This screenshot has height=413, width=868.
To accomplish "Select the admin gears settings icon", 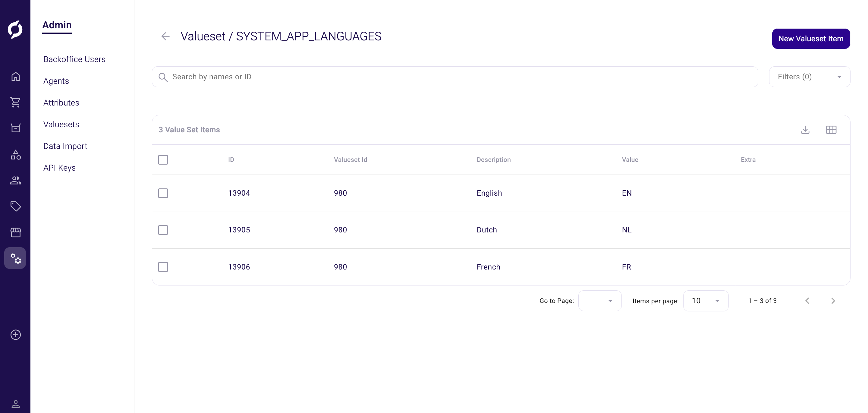I will click(15, 258).
